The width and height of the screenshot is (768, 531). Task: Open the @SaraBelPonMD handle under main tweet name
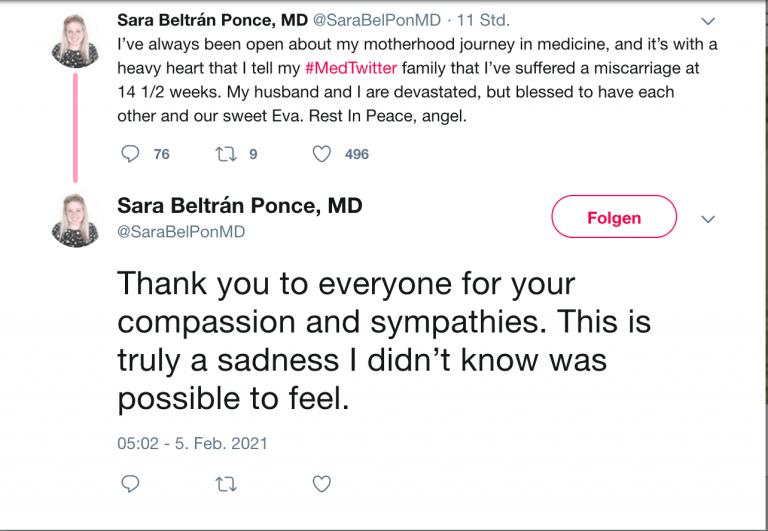(181, 232)
